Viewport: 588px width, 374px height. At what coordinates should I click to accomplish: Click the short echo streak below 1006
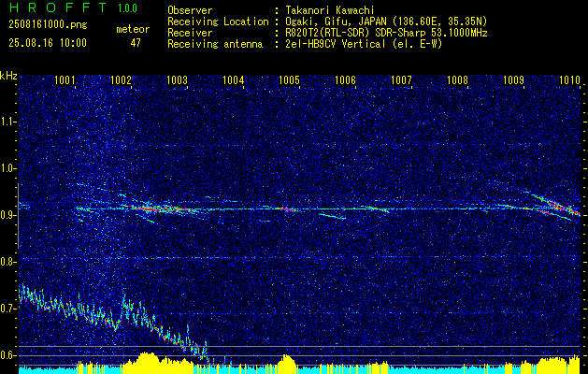tap(332, 216)
